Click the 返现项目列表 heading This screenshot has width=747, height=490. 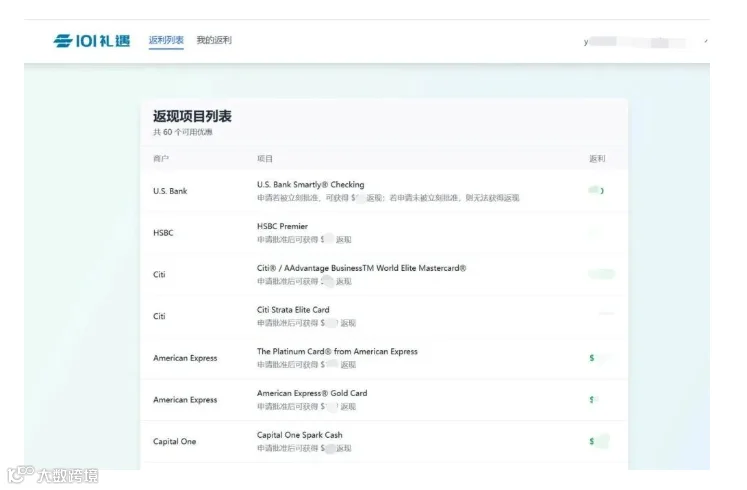[x=192, y=116]
